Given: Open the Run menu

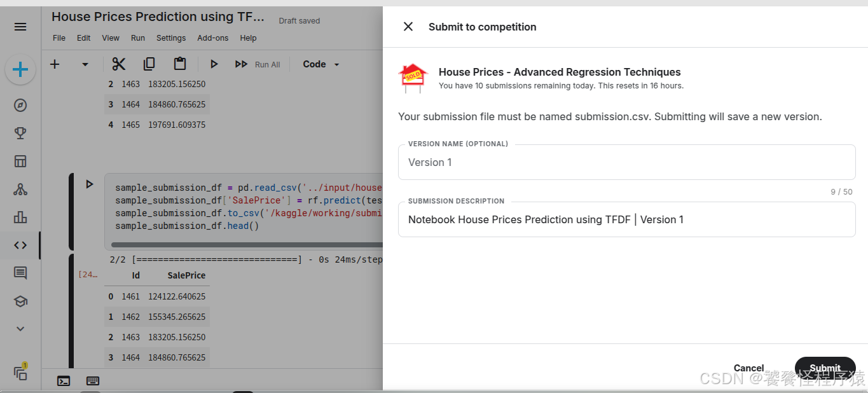Looking at the screenshot, I should coord(138,38).
